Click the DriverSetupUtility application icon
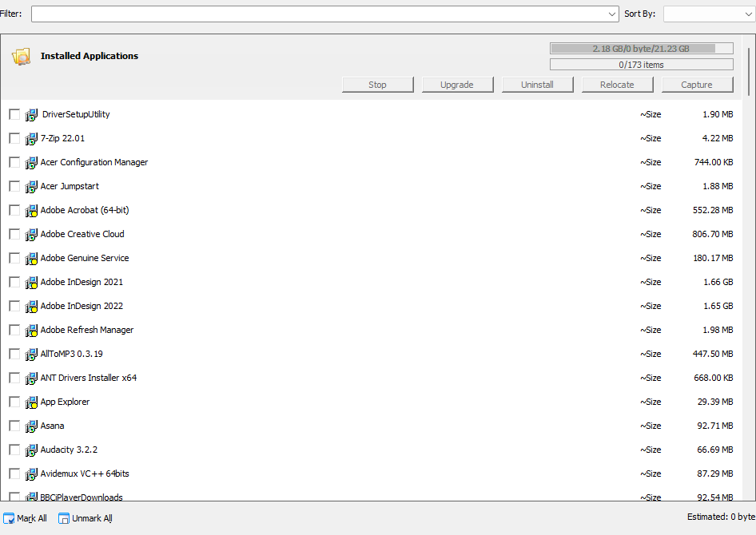This screenshot has width=756, height=535. point(31,113)
